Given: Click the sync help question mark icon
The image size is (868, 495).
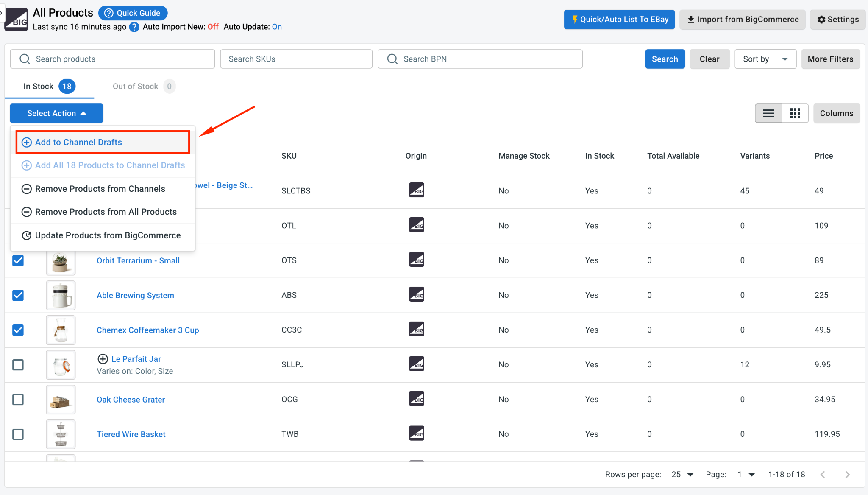Looking at the screenshot, I should [134, 27].
